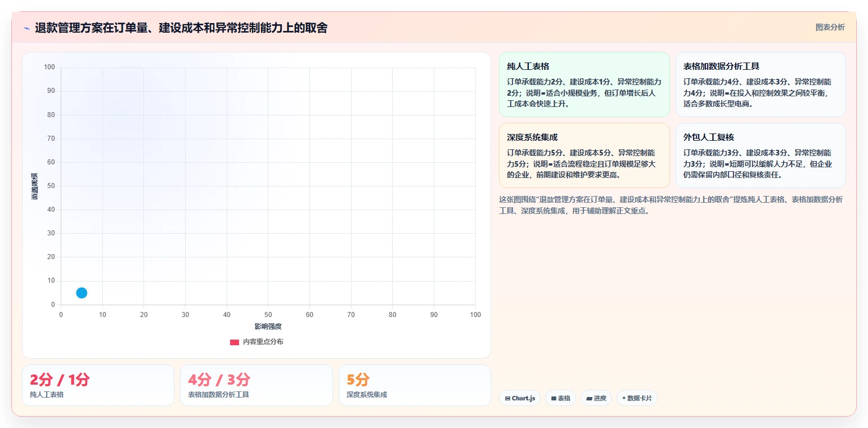The width and height of the screenshot is (868, 428).
Task: Click the 表格加数据分析工具 label under 4分 / 3分
Action: pyautogui.click(x=219, y=395)
